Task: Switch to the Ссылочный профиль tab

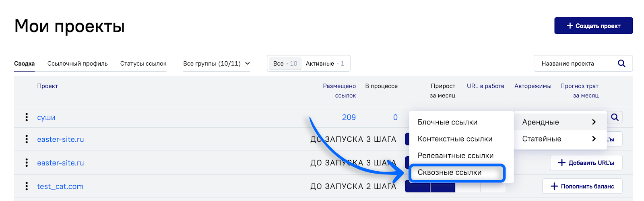Action: pyautogui.click(x=78, y=64)
